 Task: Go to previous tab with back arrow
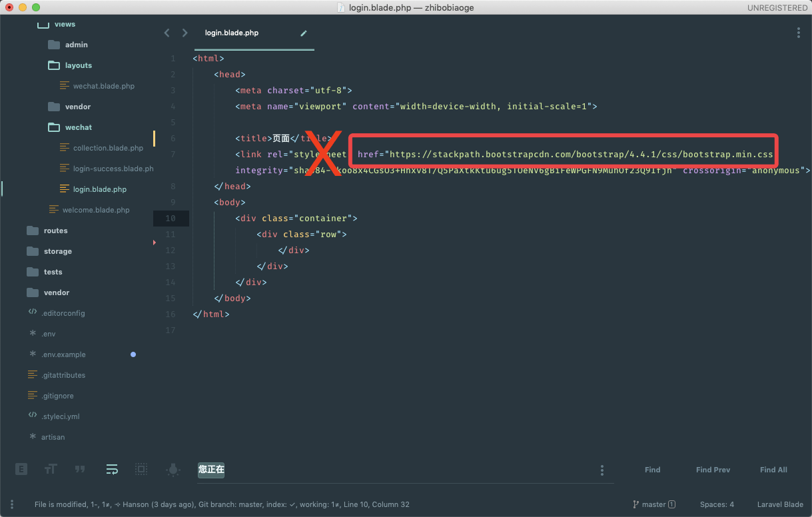click(x=167, y=33)
